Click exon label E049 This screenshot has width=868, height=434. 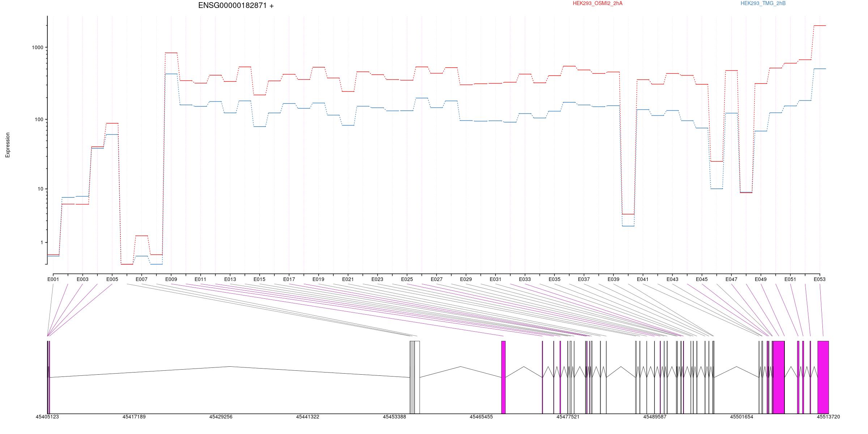click(761, 279)
